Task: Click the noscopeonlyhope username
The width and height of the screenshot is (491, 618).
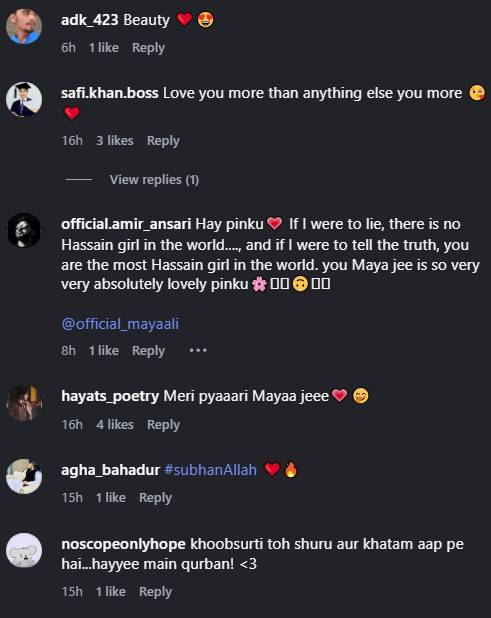Action: point(123,544)
